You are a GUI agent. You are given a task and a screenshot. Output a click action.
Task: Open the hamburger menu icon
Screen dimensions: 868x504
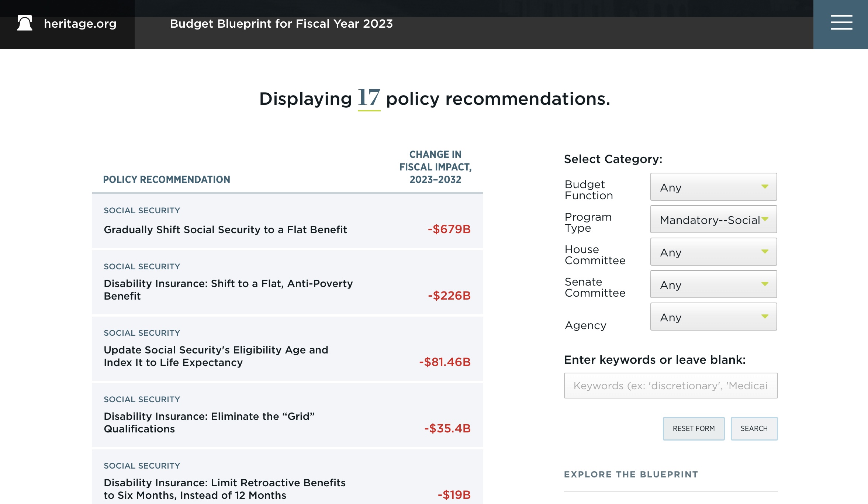pos(841,23)
